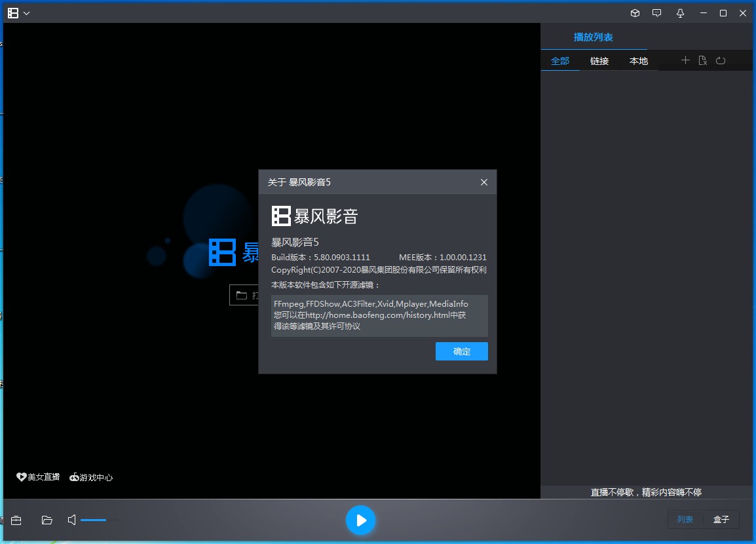Add a file with the plus icon in playlist

685,60
